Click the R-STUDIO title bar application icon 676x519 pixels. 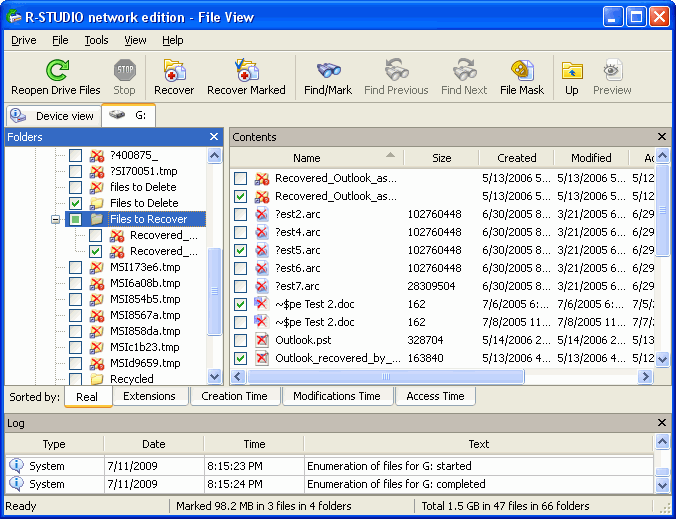click(x=14, y=17)
